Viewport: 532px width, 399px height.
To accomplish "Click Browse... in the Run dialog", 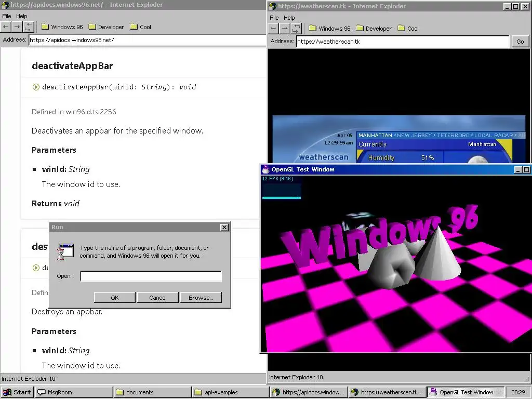I will pyautogui.click(x=201, y=298).
